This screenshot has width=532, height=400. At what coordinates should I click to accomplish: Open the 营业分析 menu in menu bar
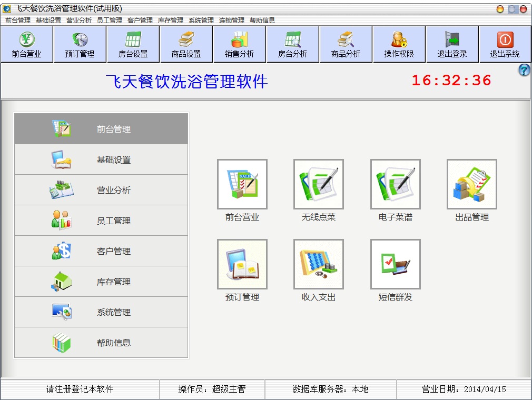pos(79,21)
